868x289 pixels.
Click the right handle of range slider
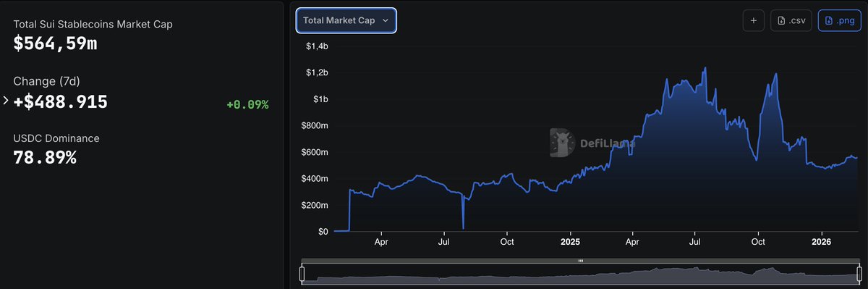pyautogui.click(x=858, y=274)
